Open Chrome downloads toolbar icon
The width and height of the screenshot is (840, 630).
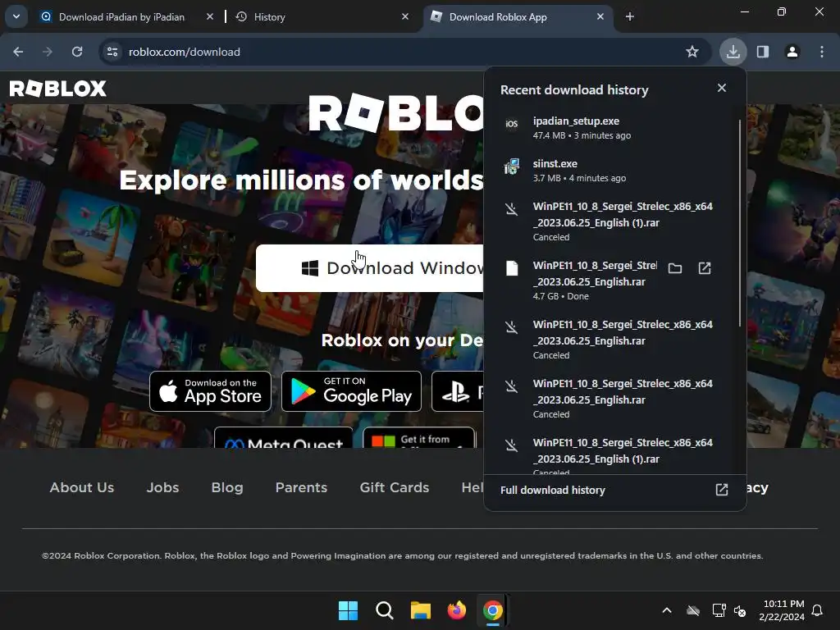click(x=733, y=52)
